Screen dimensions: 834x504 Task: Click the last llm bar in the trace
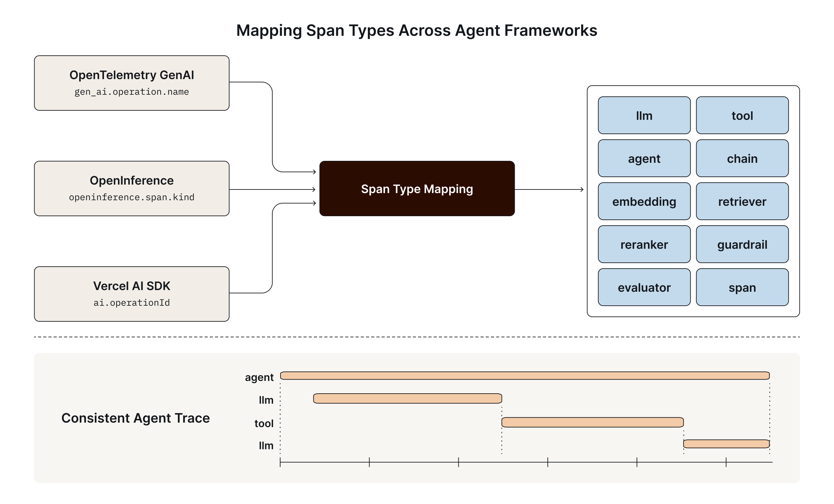[x=726, y=444]
